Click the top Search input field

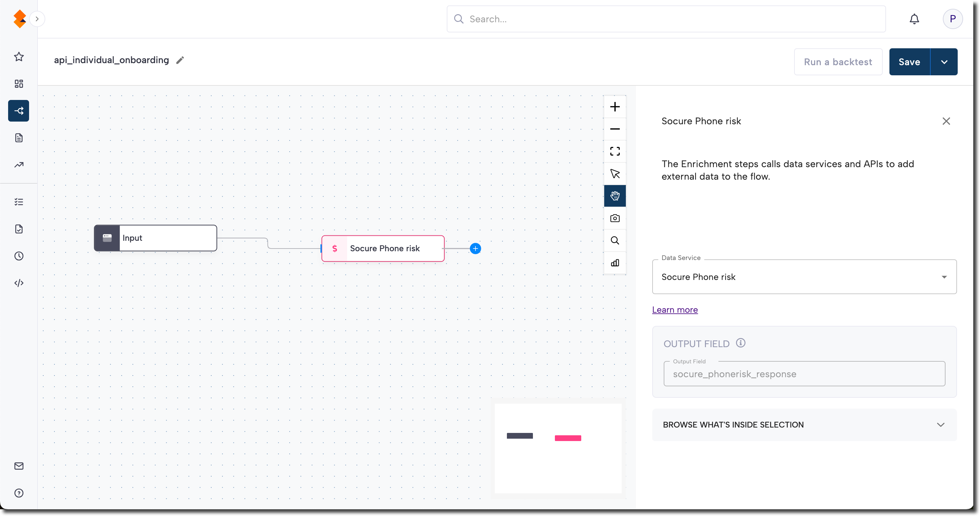click(666, 19)
